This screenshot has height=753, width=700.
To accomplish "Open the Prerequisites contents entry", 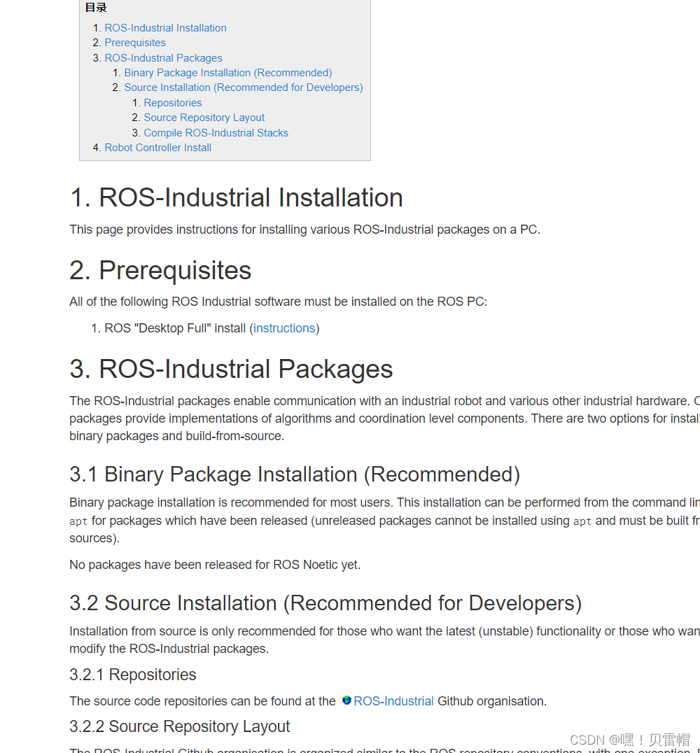I will [x=134, y=42].
